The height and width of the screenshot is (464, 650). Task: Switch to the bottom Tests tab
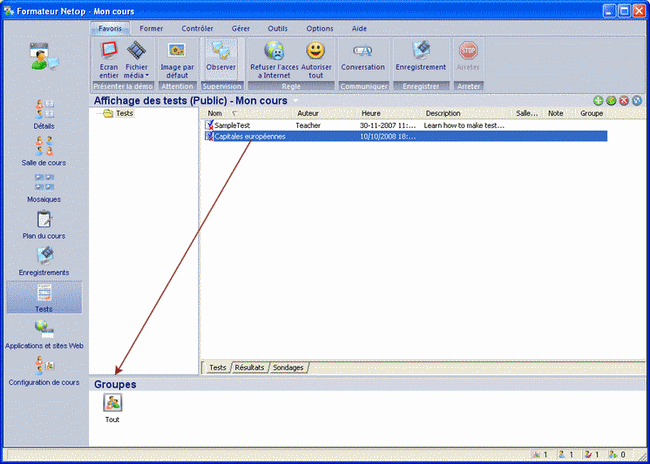click(218, 367)
